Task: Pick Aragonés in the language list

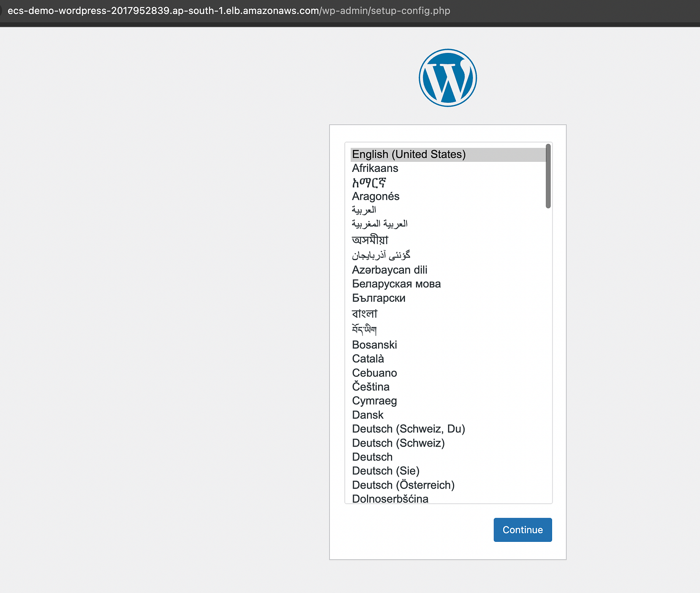Action: click(448, 196)
